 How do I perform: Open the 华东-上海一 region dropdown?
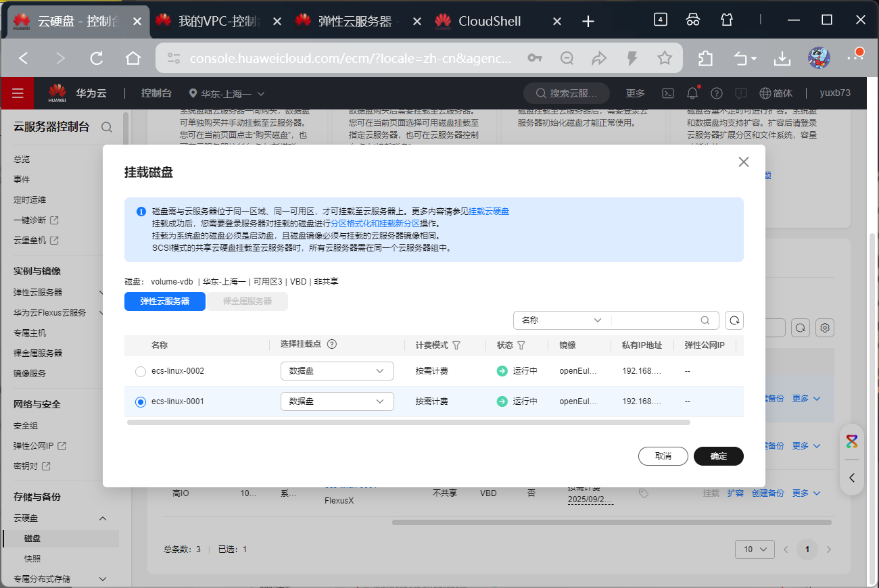coord(227,93)
